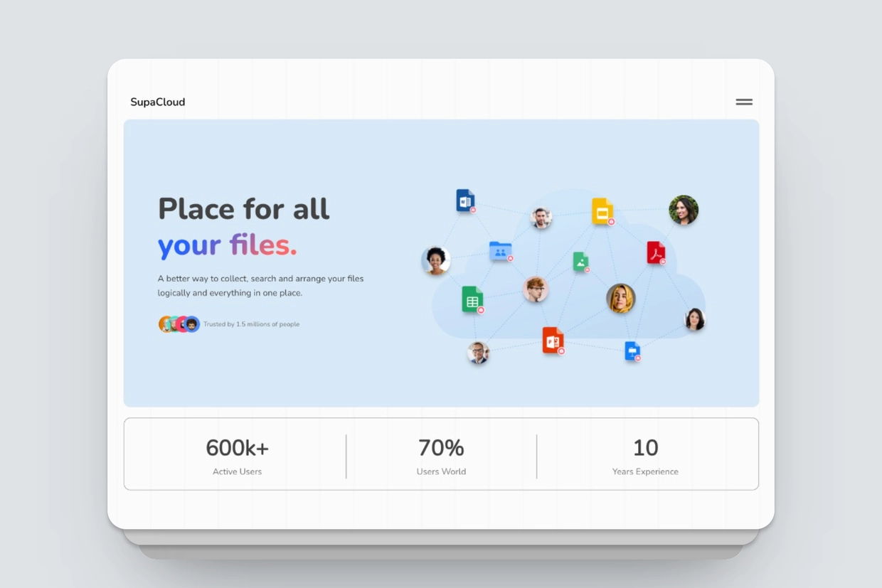The image size is (882, 588).
Task: Click the yellow Google Slides file icon
Action: [602, 211]
